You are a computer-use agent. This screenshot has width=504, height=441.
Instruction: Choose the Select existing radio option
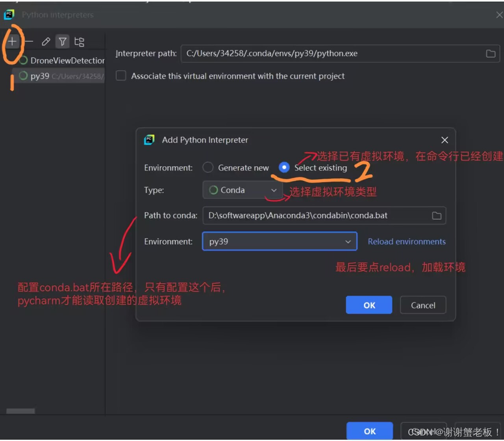coord(284,167)
